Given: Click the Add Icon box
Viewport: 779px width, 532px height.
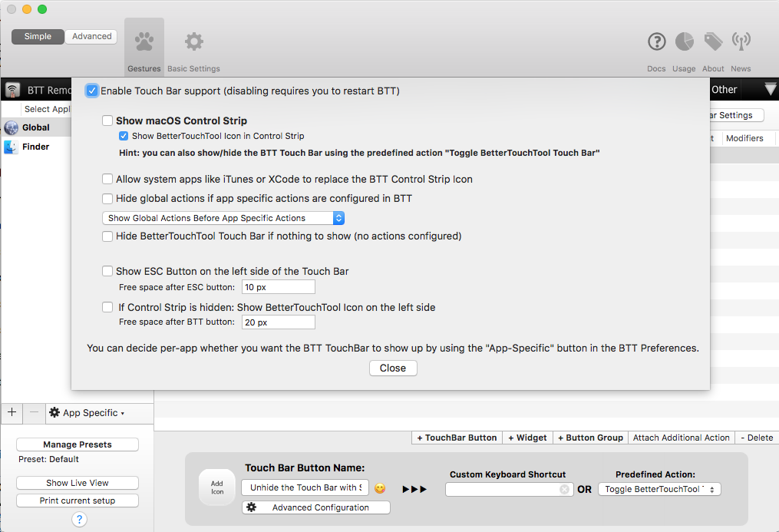Looking at the screenshot, I should [216, 487].
